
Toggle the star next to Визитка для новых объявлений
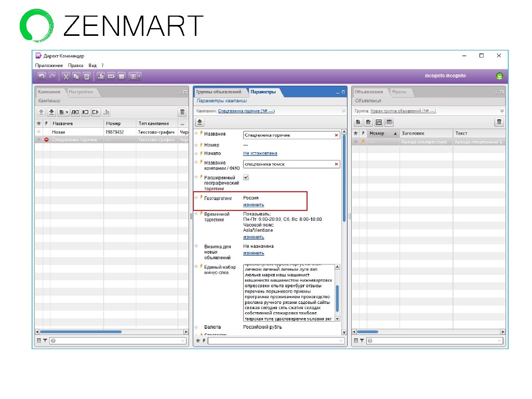[196, 246]
